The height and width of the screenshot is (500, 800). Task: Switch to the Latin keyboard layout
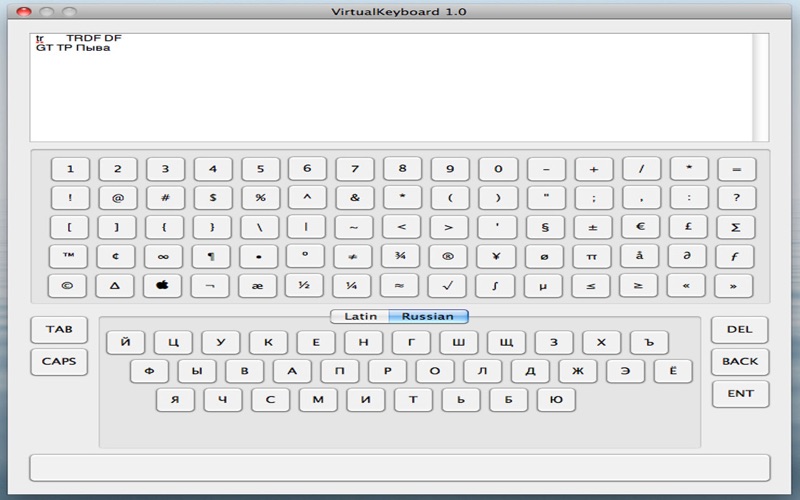(x=360, y=316)
